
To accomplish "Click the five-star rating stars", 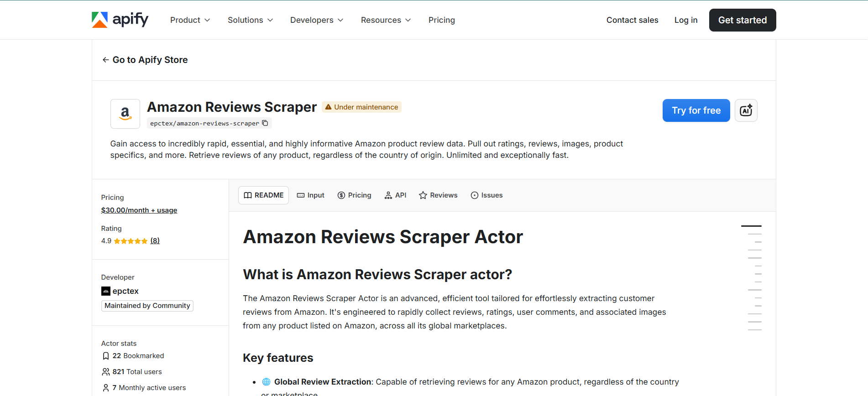I will 131,241.
